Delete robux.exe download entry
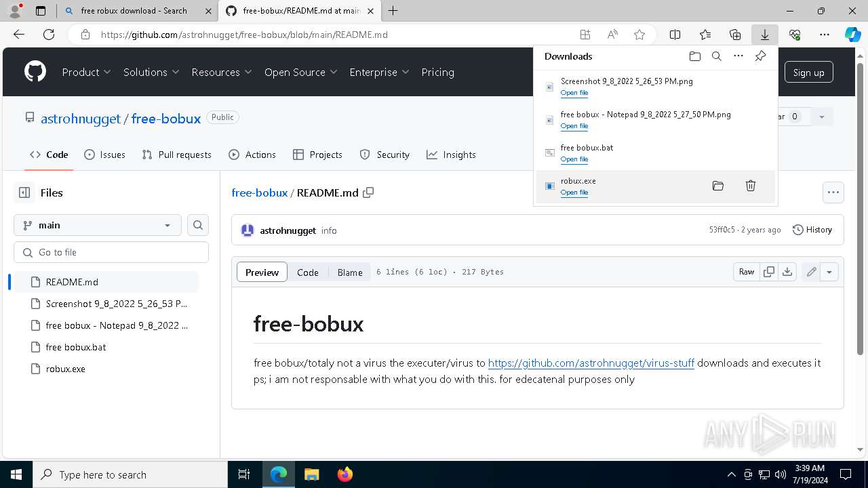The image size is (868, 488). coord(751,186)
